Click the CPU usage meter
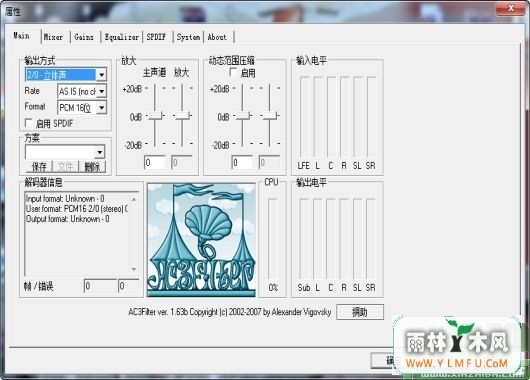This screenshot has height=380, width=530. [x=272, y=239]
